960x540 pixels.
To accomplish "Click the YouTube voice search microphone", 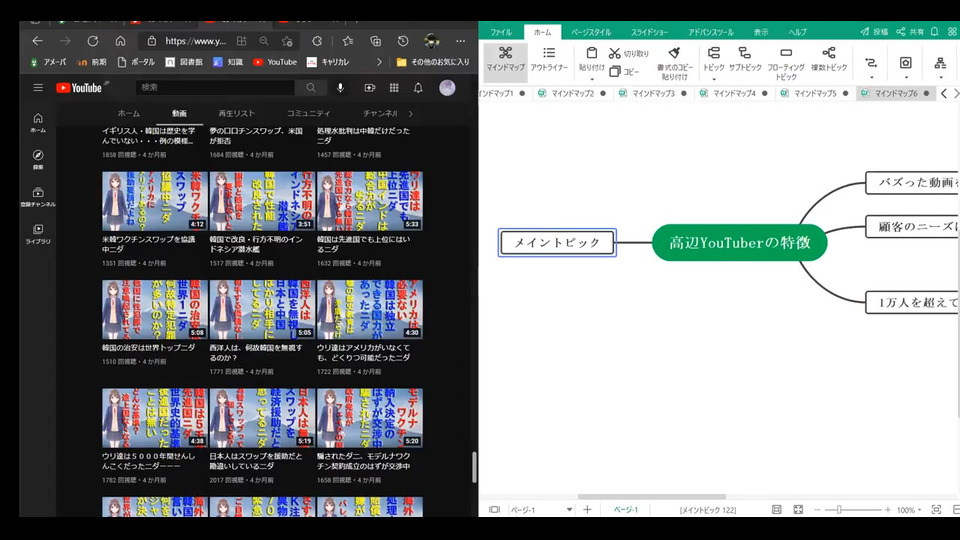I will [340, 88].
